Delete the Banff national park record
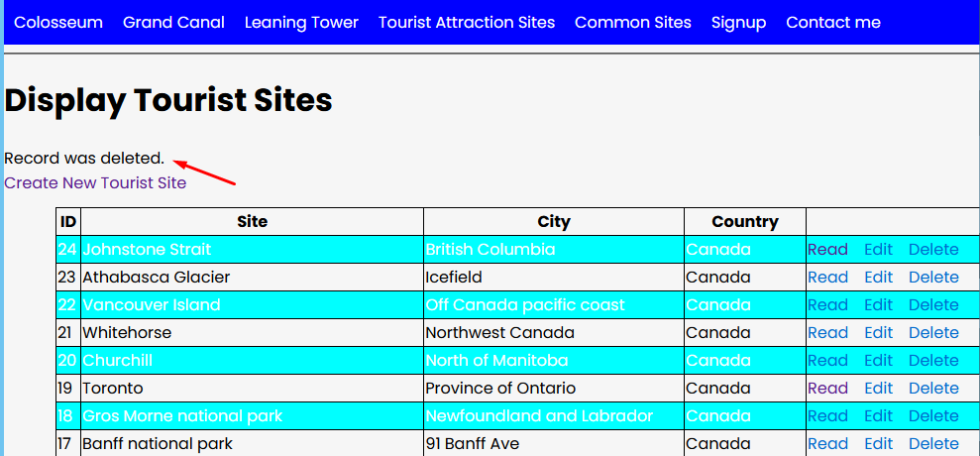The height and width of the screenshot is (456, 980). (933, 443)
